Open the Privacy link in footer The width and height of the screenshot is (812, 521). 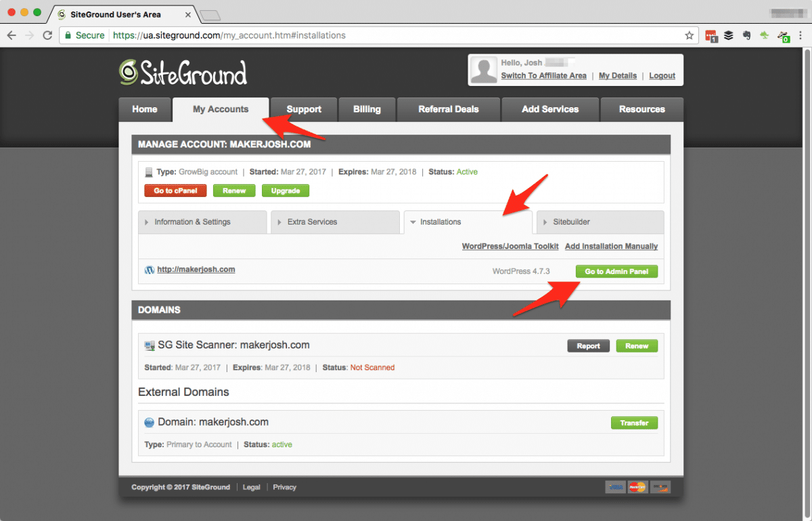[x=285, y=487]
